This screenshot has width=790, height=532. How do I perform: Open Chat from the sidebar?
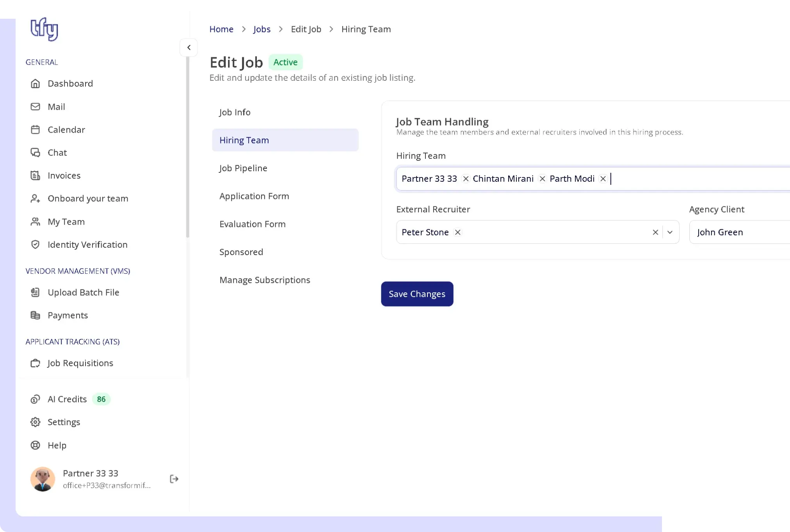(57, 153)
